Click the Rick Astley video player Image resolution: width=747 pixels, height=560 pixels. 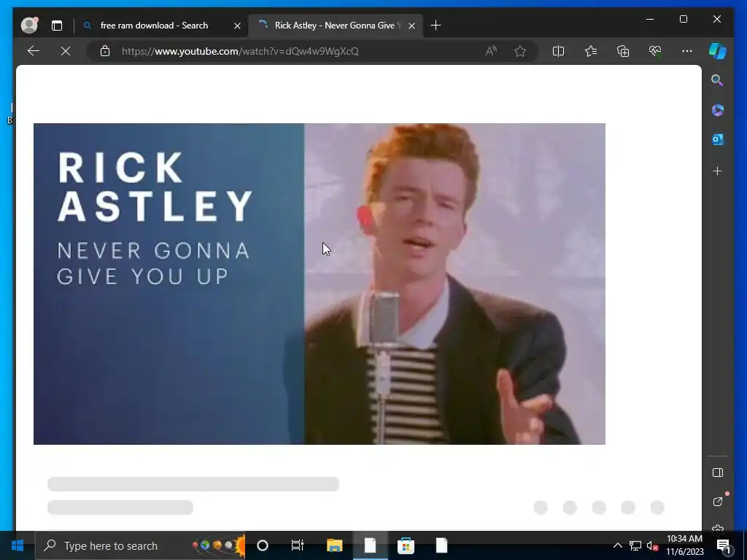(320, 284)
